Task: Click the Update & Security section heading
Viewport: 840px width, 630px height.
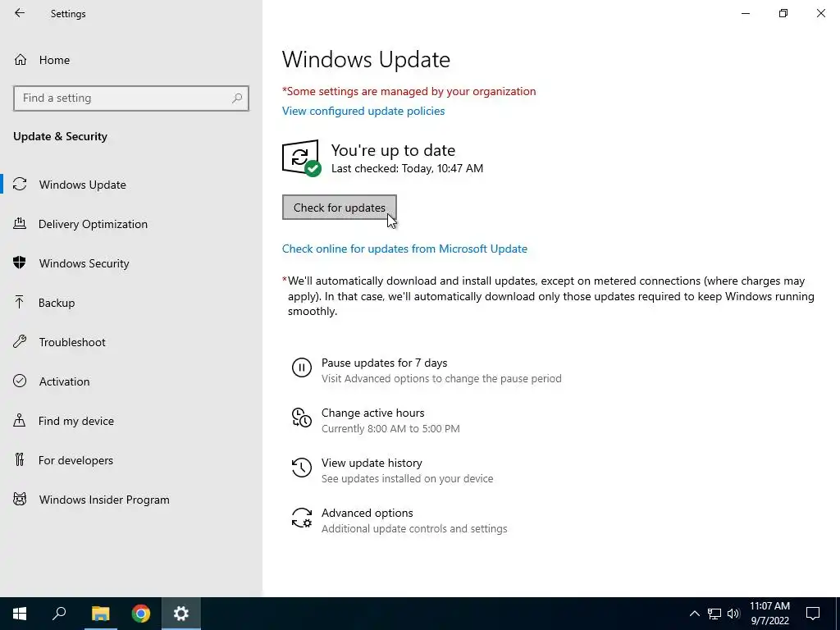Action: point(60,136)
